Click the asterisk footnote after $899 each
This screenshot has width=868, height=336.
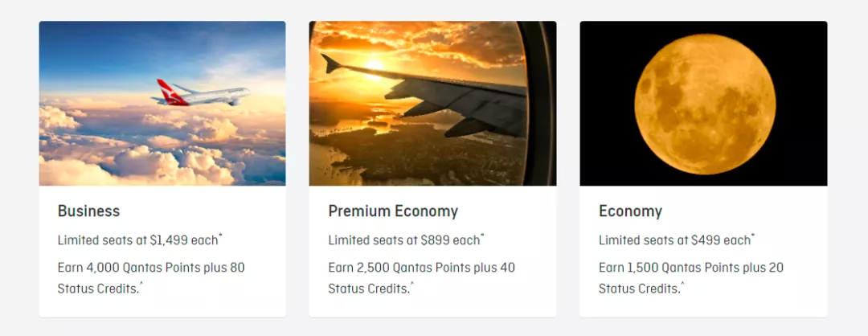click(x=482, y=236)
